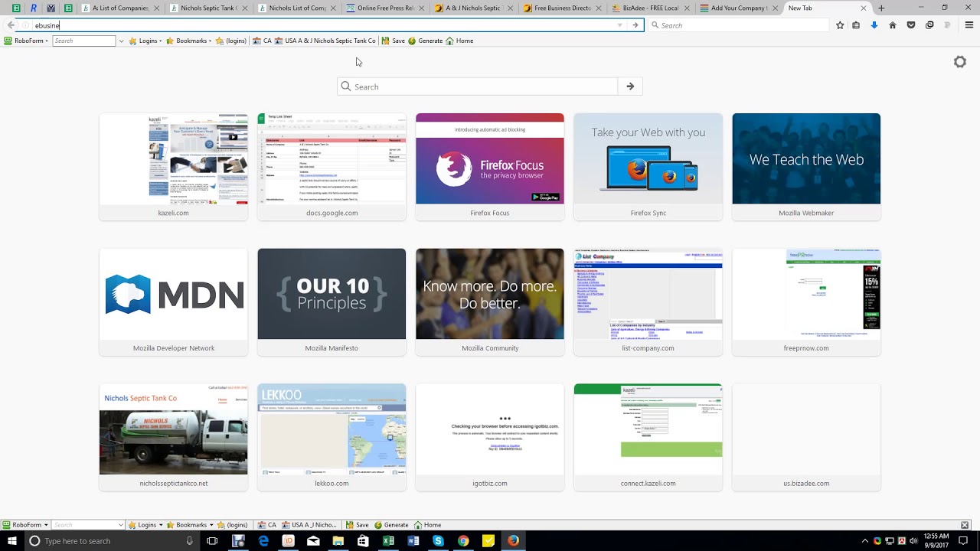Expand bottom bar RoboForm dropdown
980x551 pixels.
tap(46, 525)
